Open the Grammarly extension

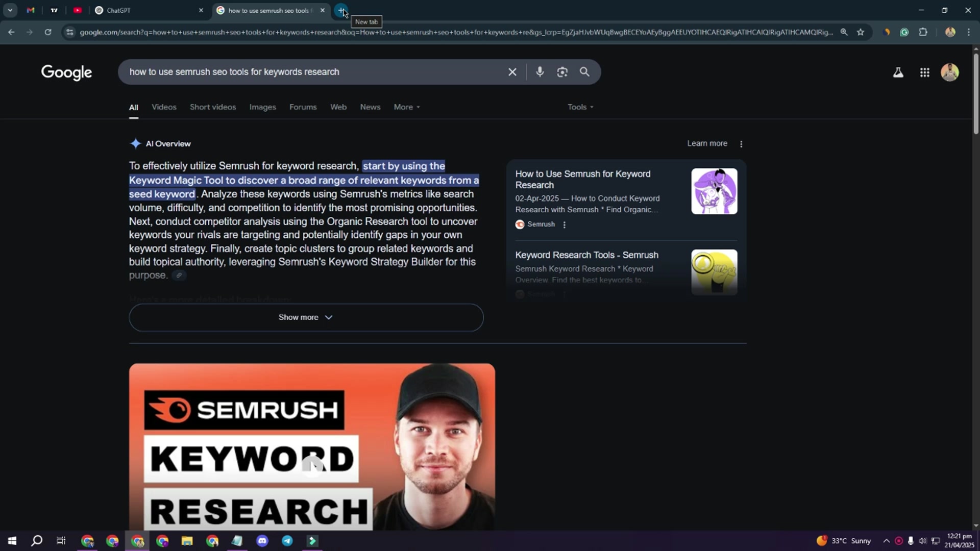(x=904, y=32)
